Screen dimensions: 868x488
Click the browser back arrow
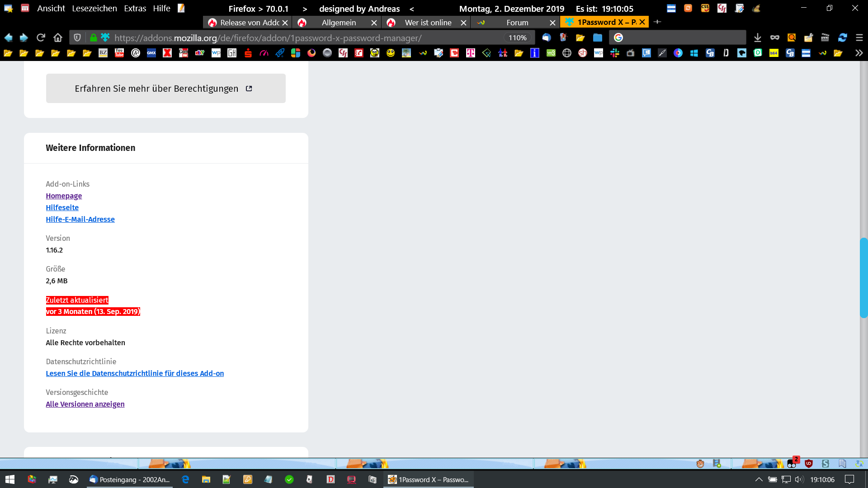(8, 38)
